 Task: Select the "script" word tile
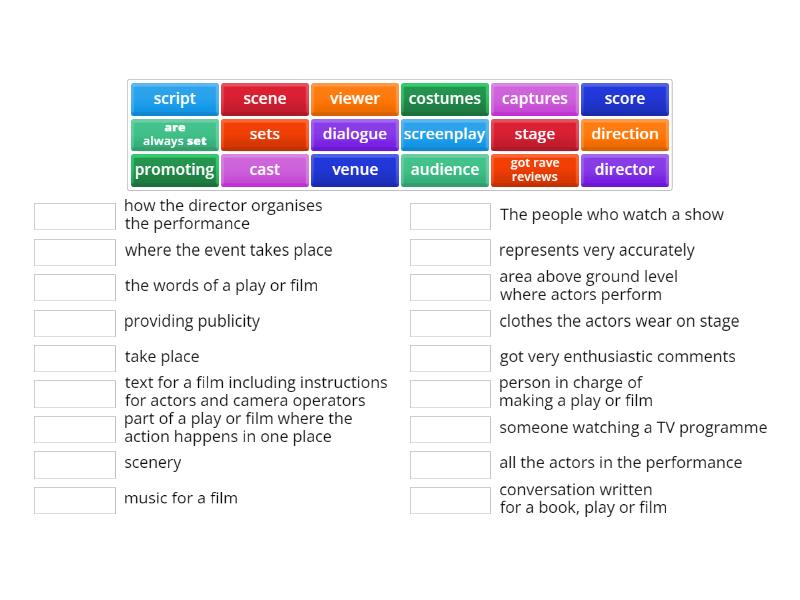click(174, 98)
